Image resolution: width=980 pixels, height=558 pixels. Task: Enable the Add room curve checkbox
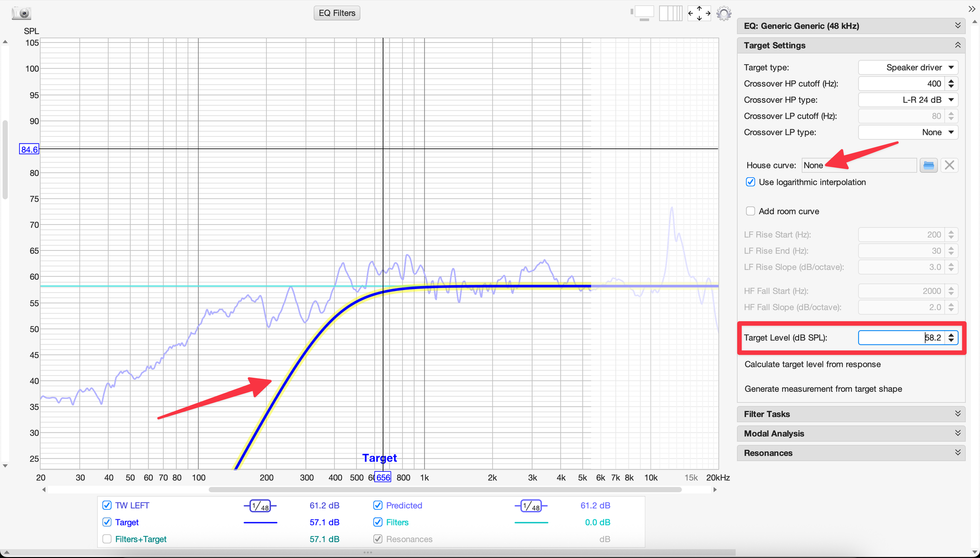pyautogui.click(x=750, y=211)
